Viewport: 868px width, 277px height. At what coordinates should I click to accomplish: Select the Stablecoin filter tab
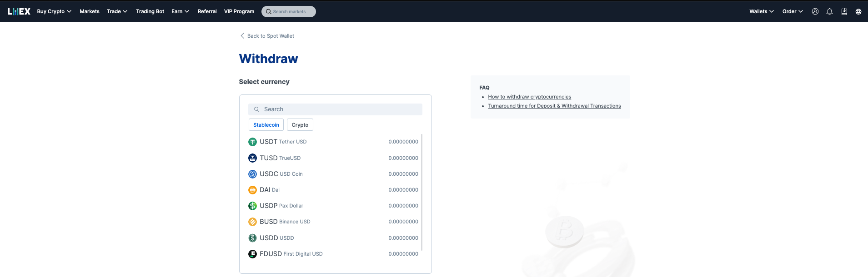266,125
